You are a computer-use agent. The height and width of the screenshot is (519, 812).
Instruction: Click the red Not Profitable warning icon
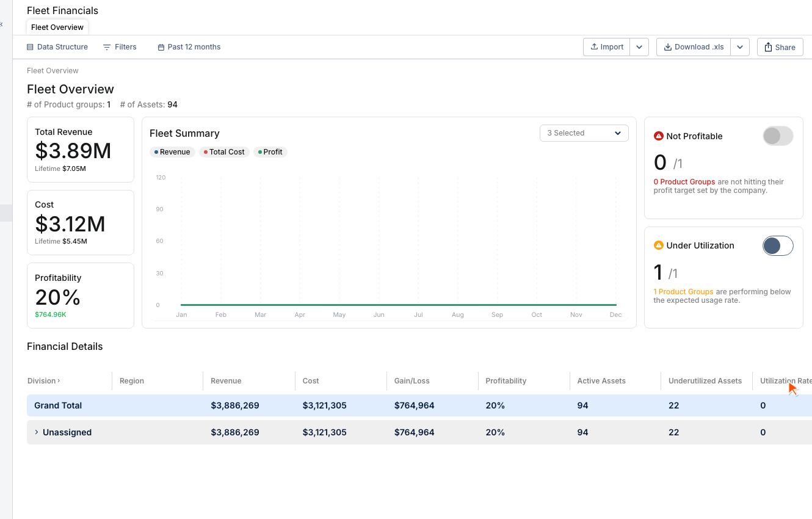tap(659, 136)
